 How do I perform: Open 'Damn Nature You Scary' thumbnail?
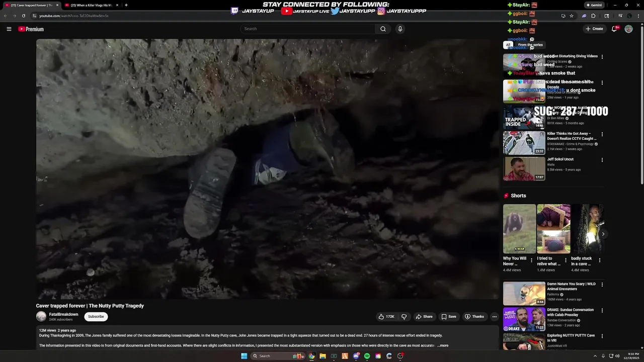point(524,294)
